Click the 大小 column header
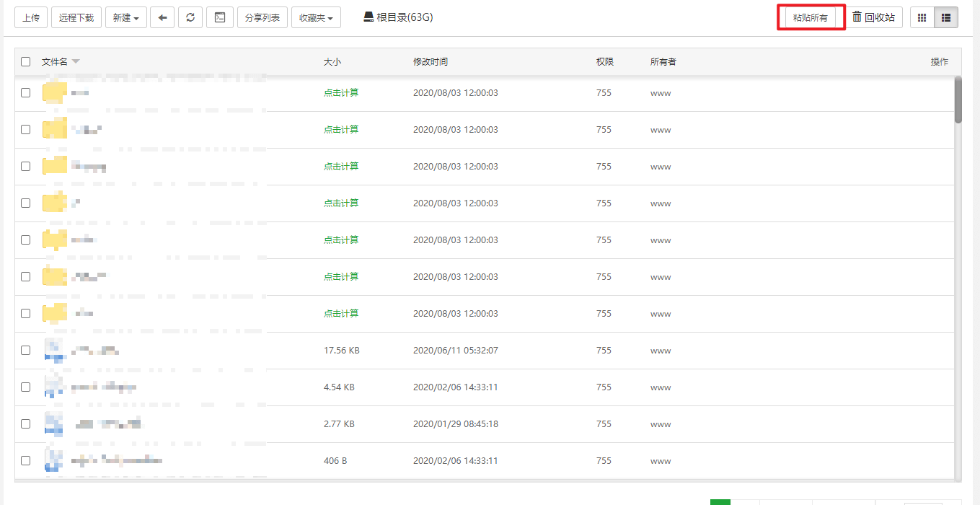The width and height of the screenshot is (980, 505). pos(332,62)
